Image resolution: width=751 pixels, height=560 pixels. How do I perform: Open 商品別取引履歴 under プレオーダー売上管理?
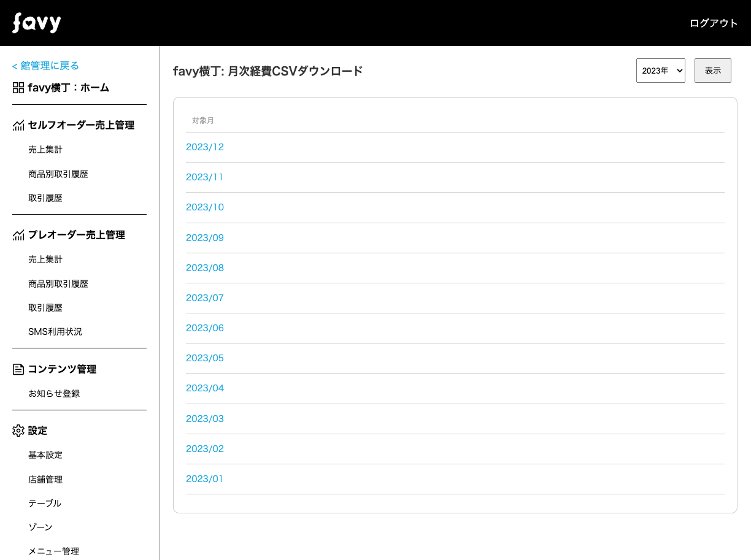tap(58, 283)
